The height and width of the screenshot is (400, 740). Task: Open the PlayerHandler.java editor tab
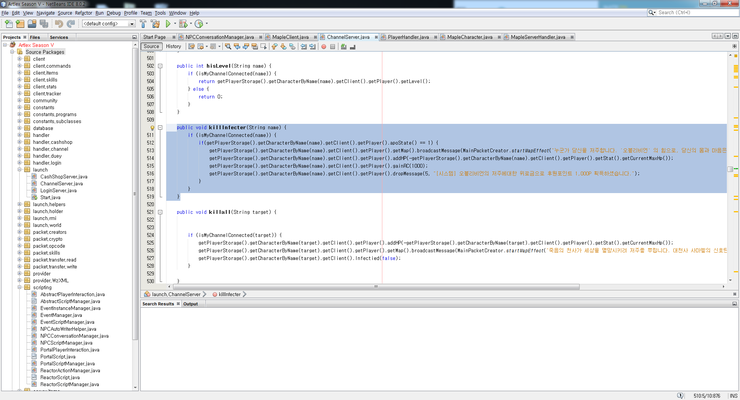407,36
